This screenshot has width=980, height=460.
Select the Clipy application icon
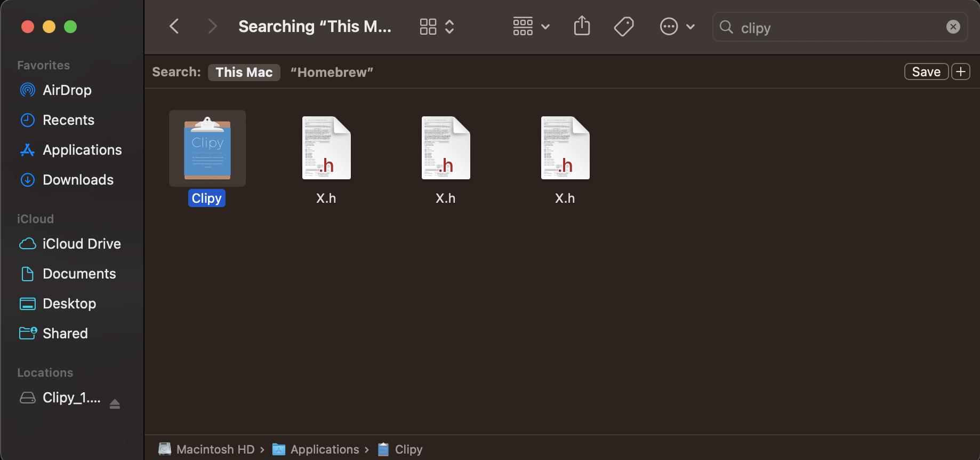207,148
